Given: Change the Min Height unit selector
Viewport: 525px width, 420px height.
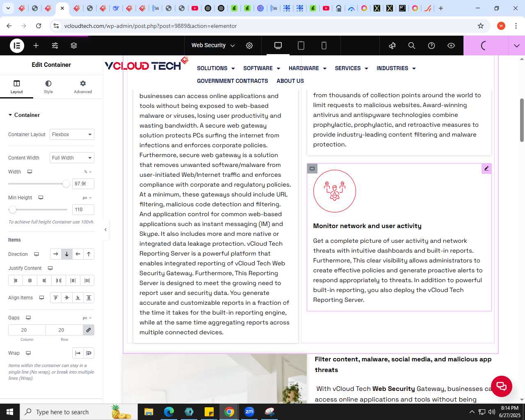Looking at the screenshot, I should [87, 198].
